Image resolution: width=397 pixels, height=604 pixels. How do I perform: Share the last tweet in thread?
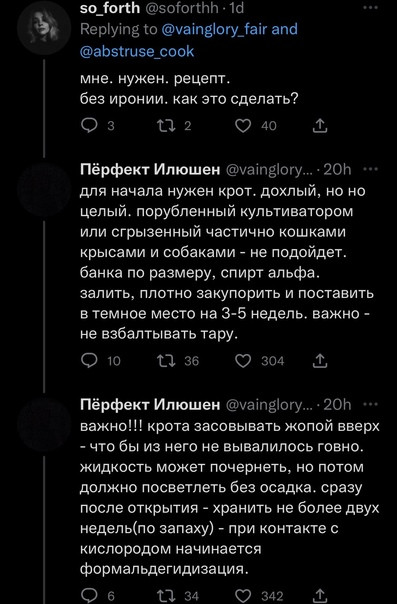tap(320, 596)
